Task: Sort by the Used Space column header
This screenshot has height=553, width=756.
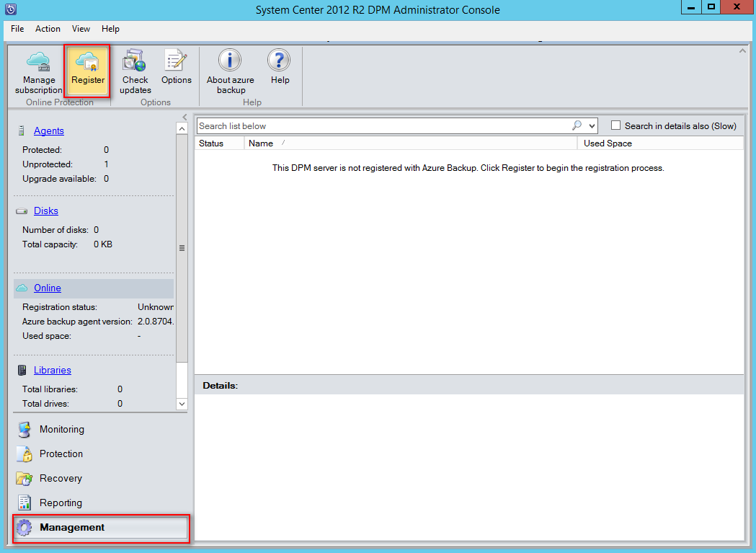Action: (661, 143)
